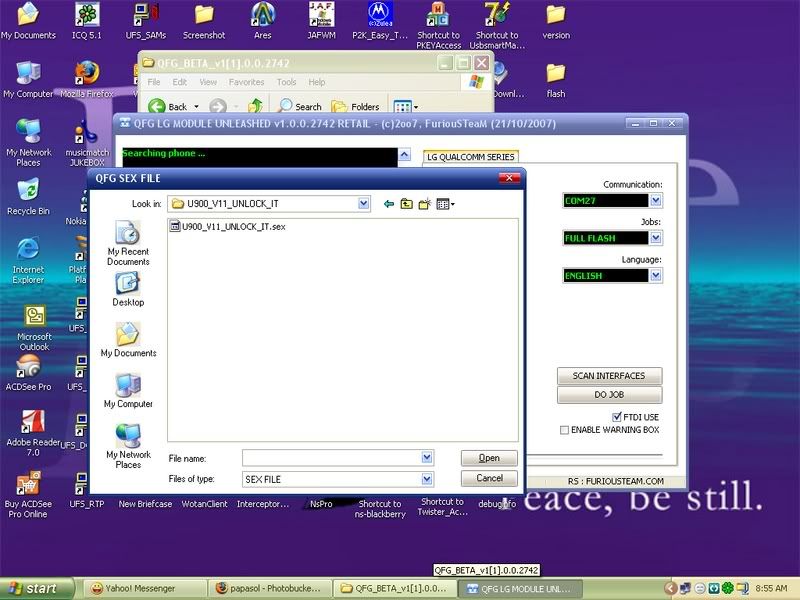The image size is (800, 600).
Task: Click Search in explorer toolbar
Action: (x=300, y=106)
